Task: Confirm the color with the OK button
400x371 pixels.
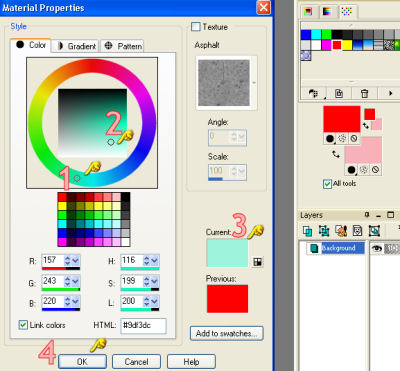Action: click(x=82, y=362)
